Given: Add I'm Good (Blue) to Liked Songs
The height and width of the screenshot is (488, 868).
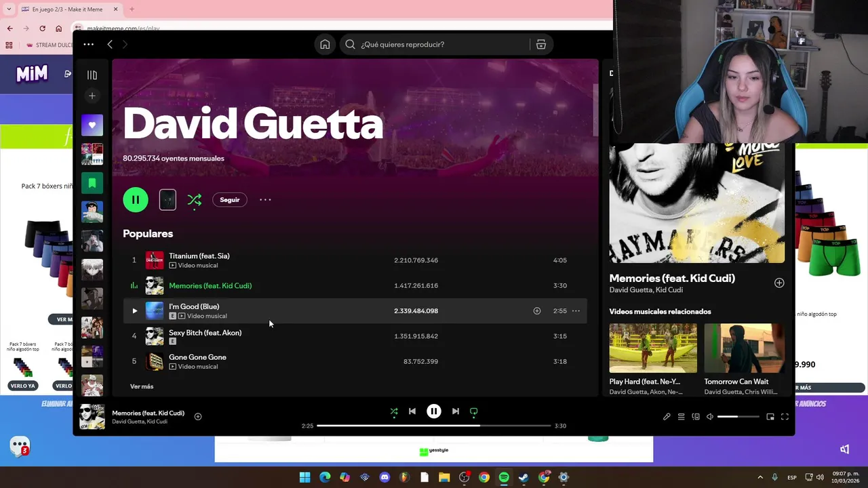Looking at the screenshot, I should pyautogui.click(x=537, y=311).
